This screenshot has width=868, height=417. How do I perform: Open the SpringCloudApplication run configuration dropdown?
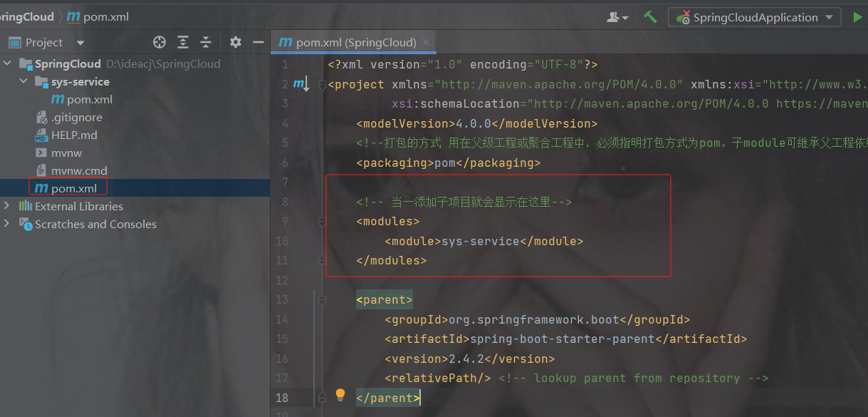tap(755, 17)
